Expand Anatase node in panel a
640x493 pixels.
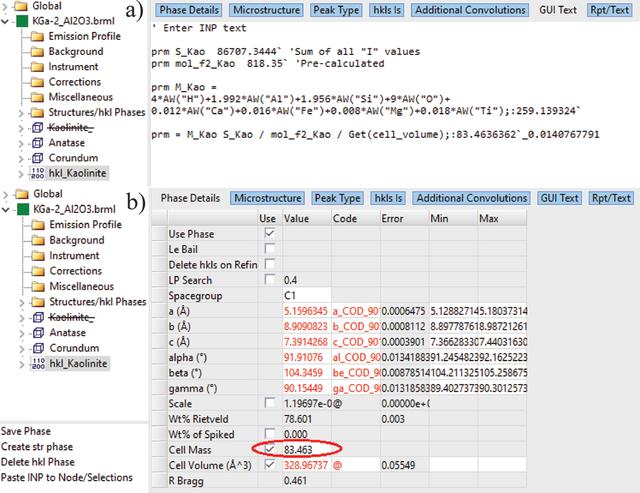[21, 143]
